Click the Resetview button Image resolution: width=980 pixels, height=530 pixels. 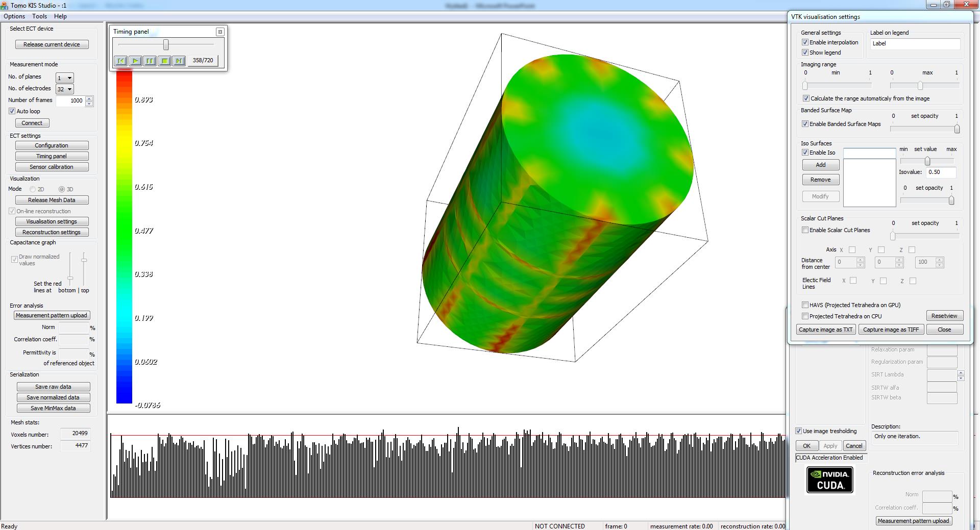(944, 316)
